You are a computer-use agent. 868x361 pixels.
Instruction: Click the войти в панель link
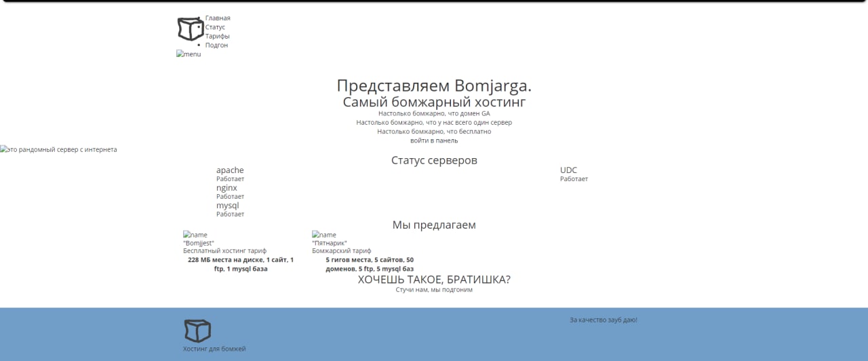(434, 140)
